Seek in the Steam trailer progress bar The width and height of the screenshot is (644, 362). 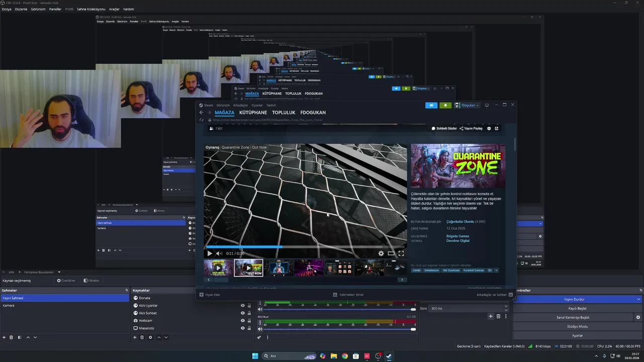[x=305, y=247]
